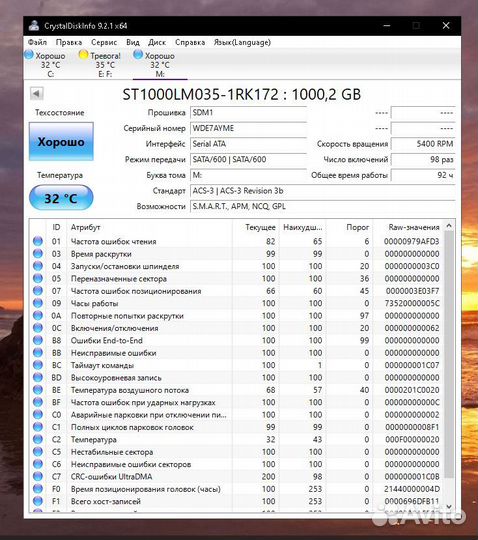Open the Диск menu
The width and height of the screenshot is (478, 540).
157,42
